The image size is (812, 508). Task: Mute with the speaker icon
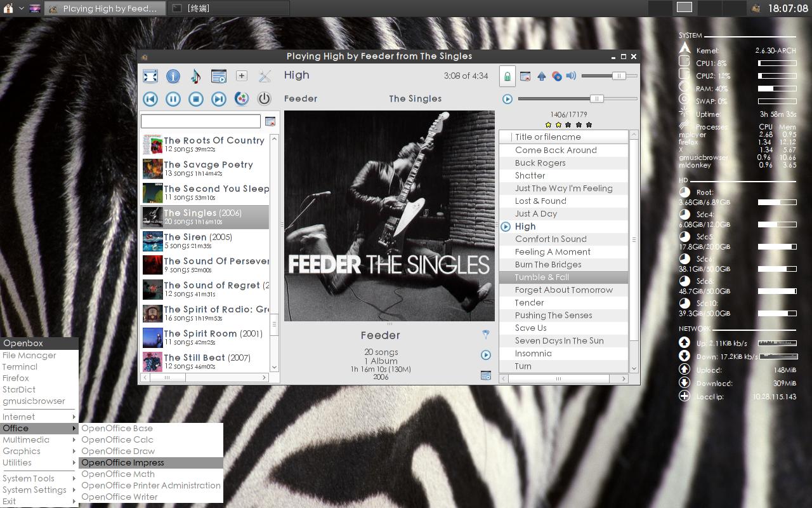tap(571, 76)
